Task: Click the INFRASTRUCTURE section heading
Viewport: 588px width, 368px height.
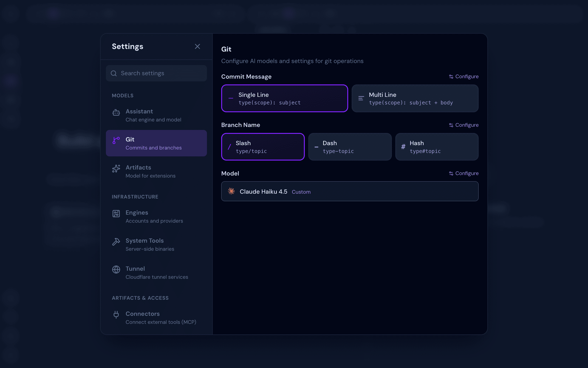Action: coord(135,197)
